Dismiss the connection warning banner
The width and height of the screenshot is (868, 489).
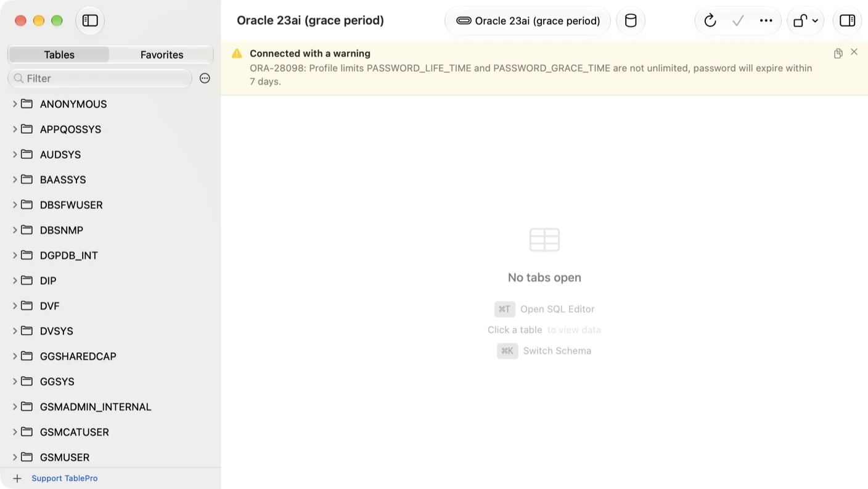[x=854, y=52]
